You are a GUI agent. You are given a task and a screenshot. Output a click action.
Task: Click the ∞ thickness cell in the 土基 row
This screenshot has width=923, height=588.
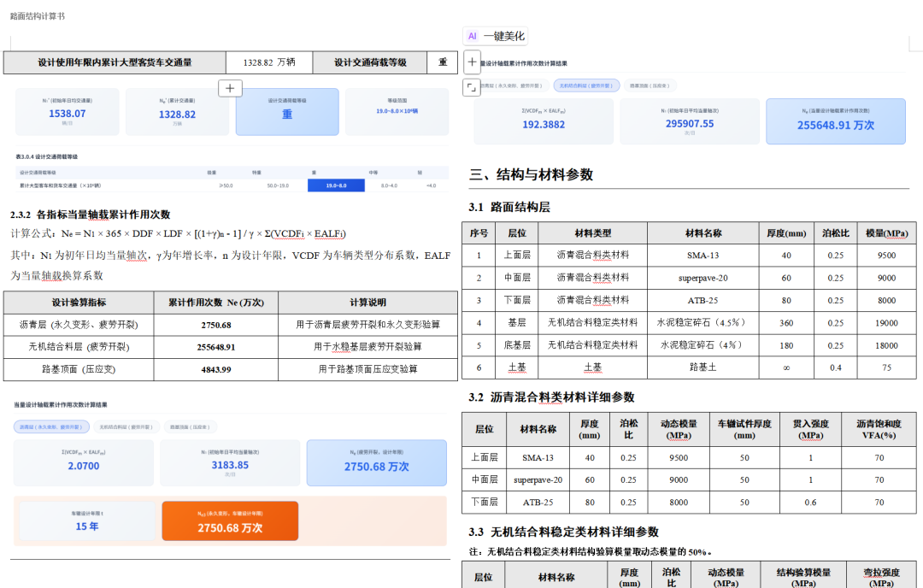tap(786, 367)
